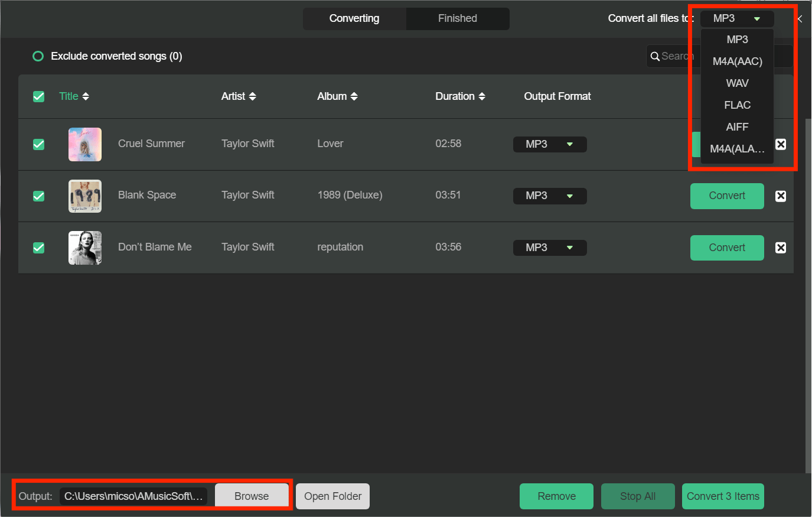
Task: Click the search magnifier icon
Action: [x=655, y=57]
